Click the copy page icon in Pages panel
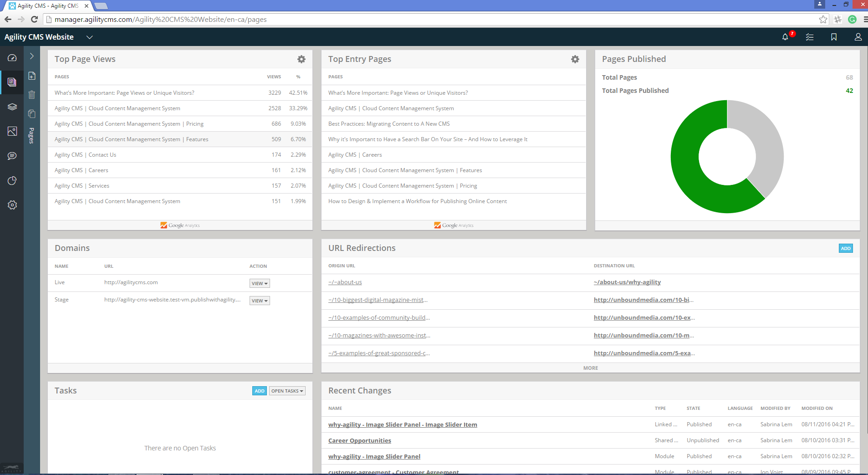 32,114
